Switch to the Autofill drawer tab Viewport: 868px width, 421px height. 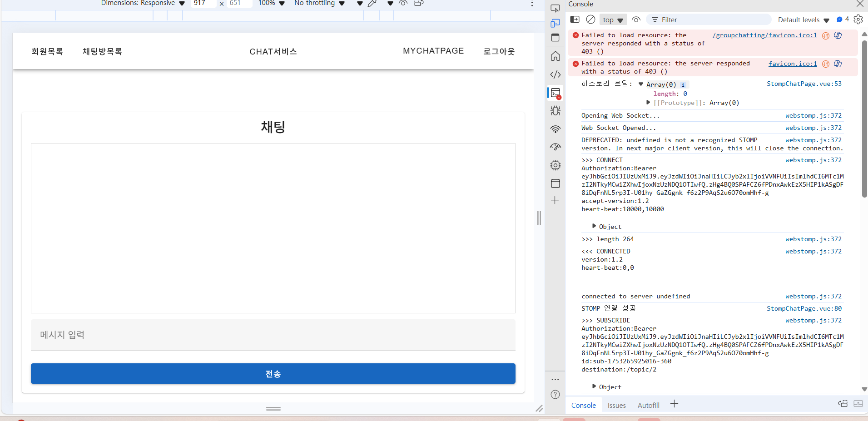[x=649, y=405]
